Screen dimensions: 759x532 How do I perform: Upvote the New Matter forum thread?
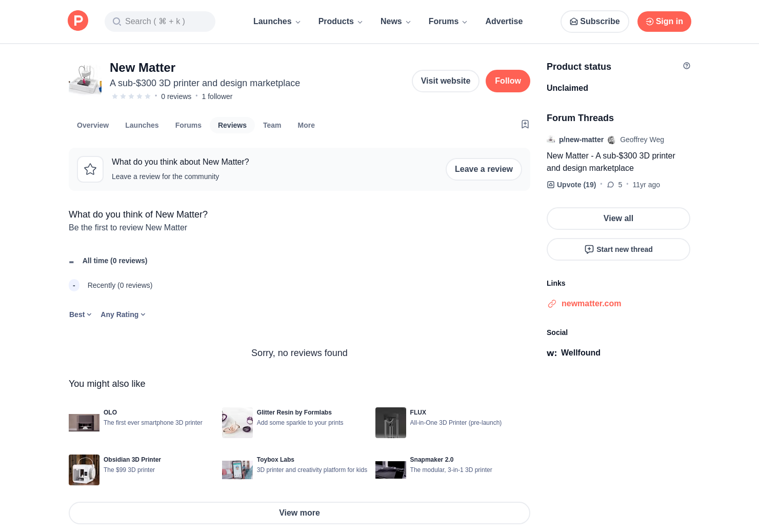tap(571, 185)
